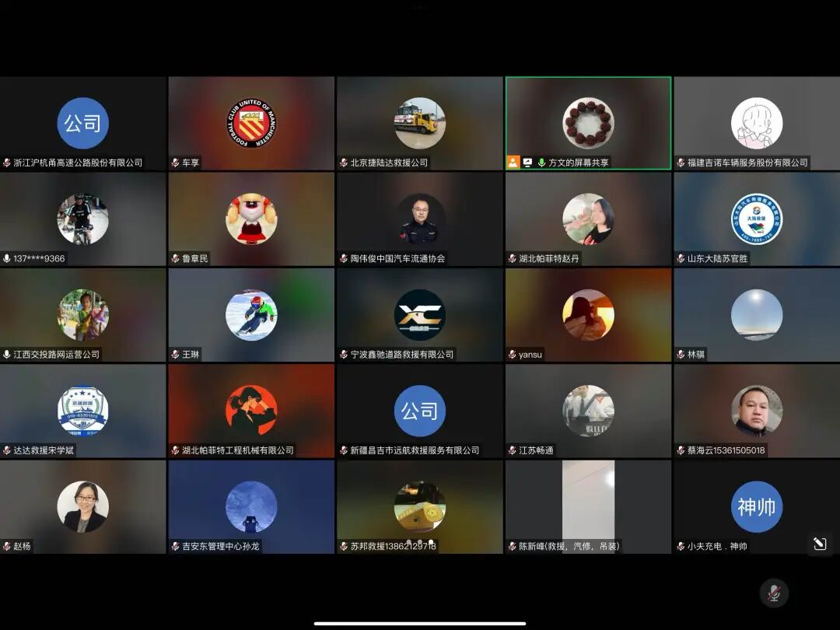Tap the home indicator bar at the bottom edge
The image size is (840, 630).
(420, 623)
